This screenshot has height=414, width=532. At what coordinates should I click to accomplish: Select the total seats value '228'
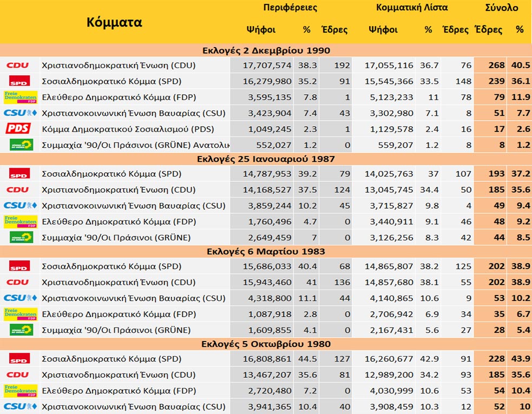496,359
